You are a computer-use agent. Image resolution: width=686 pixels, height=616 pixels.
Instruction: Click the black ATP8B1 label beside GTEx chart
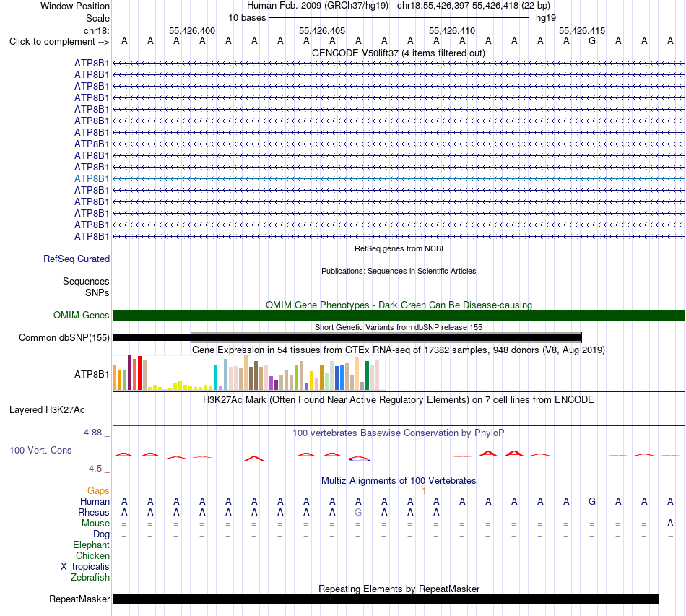coord(92,374)
